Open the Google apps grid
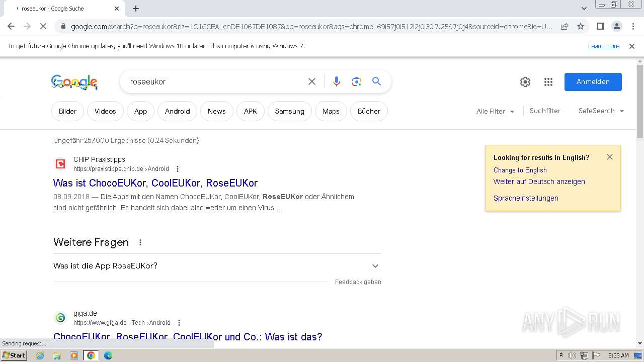The height and width of the screenshot is (362, 644). [x=548, y=82]
